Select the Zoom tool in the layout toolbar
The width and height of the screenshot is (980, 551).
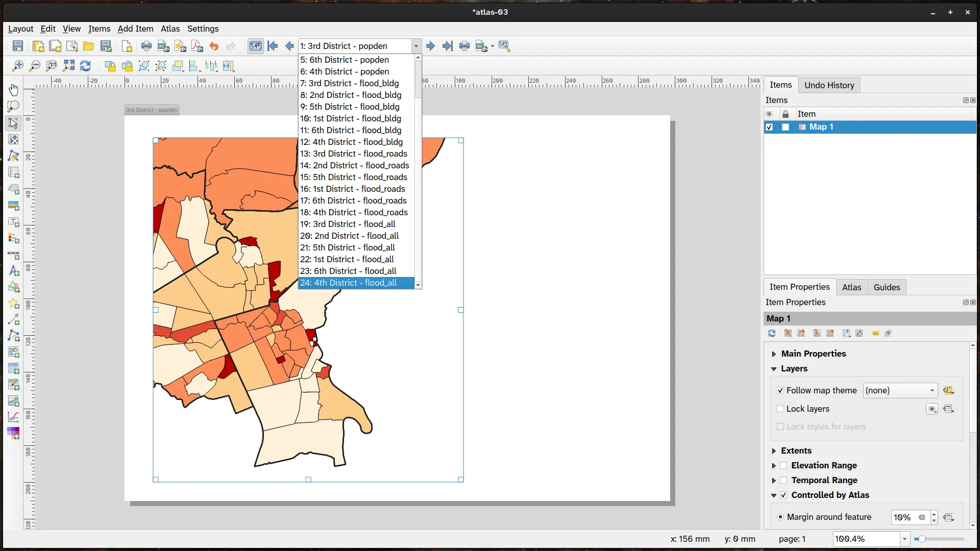click(x=13, y=106)
